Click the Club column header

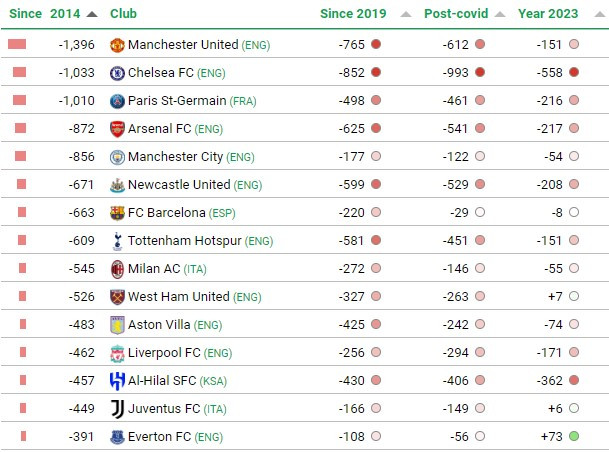point(123,14)
